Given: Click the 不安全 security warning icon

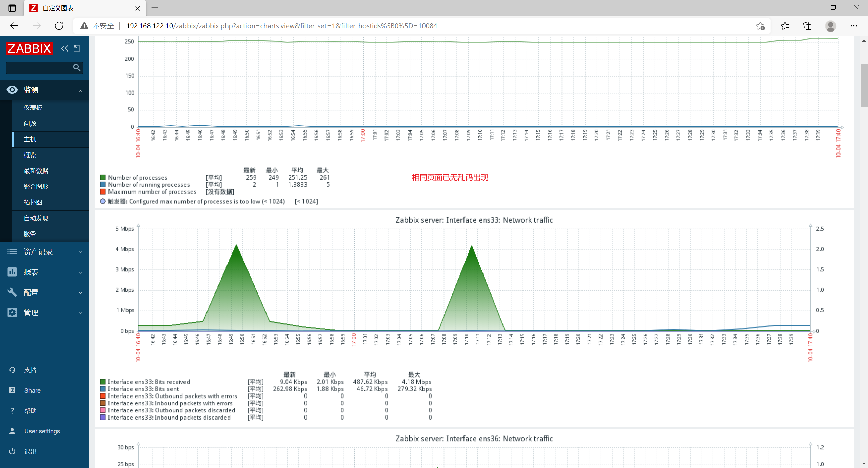Looking at the screenshot, I should click(84, 26).
